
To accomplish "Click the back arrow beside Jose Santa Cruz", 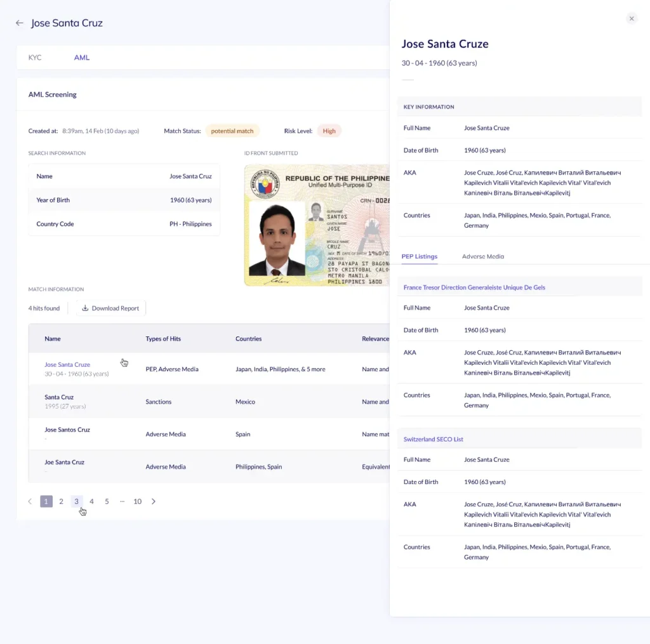I will [20, 23].
